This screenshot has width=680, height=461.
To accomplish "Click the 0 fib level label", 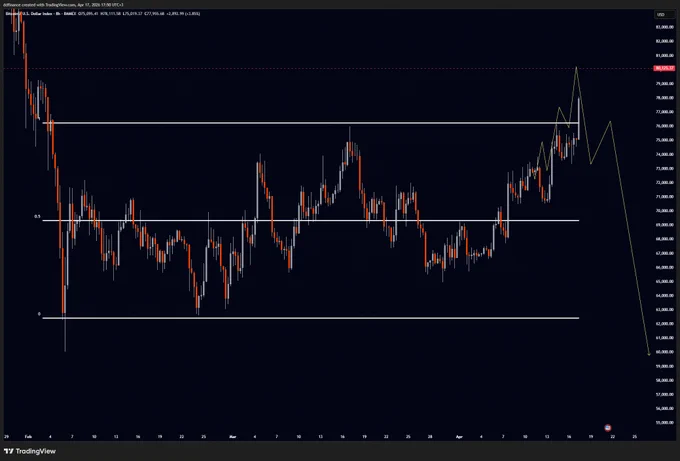I will point(39,314).
